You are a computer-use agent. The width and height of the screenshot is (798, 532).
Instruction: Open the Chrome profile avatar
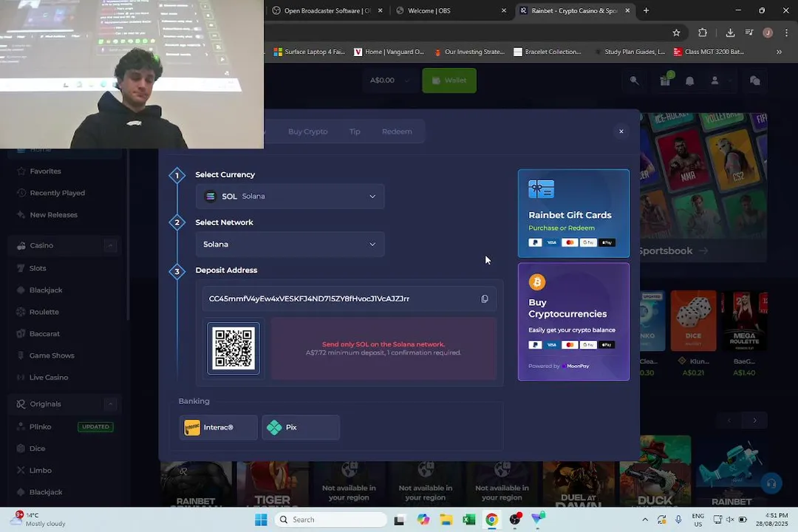coord(768,33)
